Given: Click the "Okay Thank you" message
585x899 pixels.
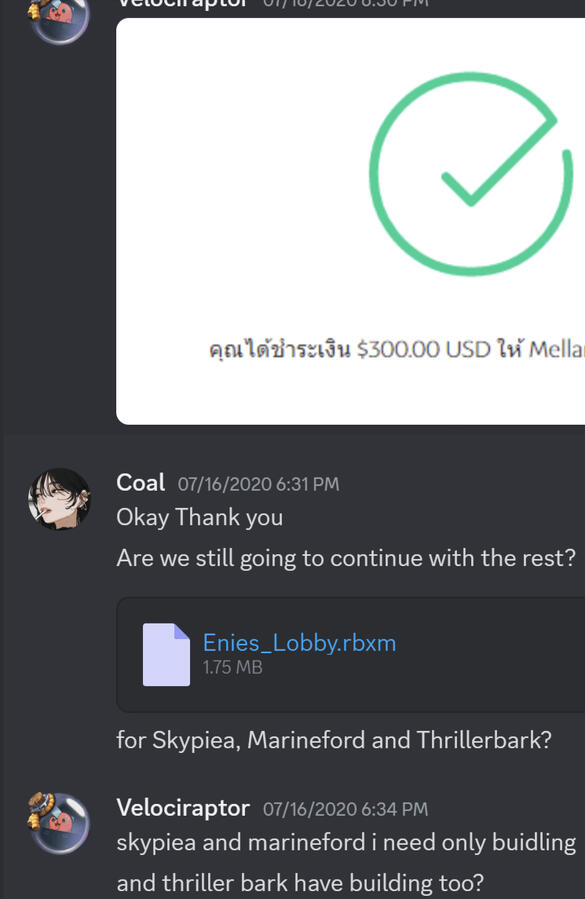Looking at the screenshot, I should pyautogui.click(x=200, y=517).
